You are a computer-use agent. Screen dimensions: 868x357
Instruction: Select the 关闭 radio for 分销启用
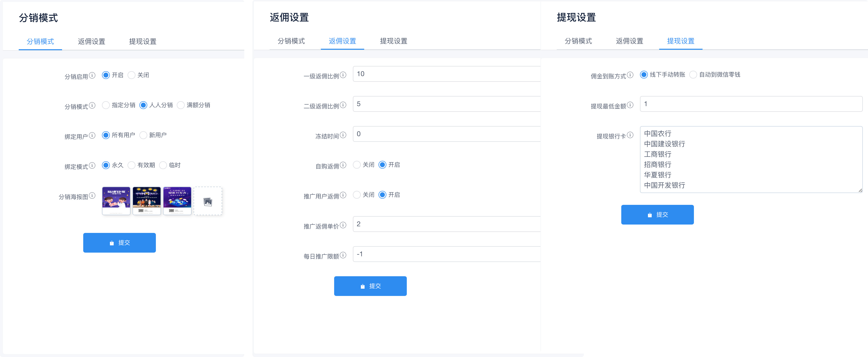pos(131,75)
